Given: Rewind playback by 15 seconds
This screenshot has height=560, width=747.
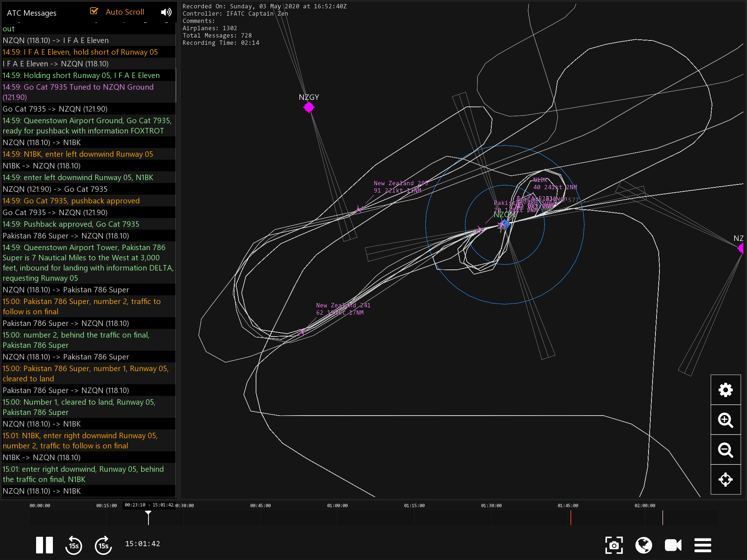Looking at the screenshot, I should pos(74,545).
